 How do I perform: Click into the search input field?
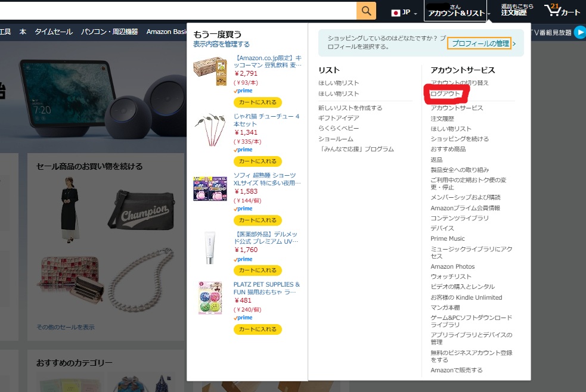point(179,11)
